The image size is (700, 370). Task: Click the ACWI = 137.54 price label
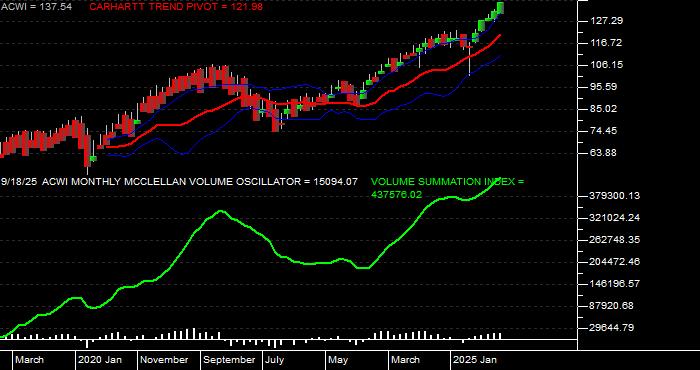pos(37,7)
